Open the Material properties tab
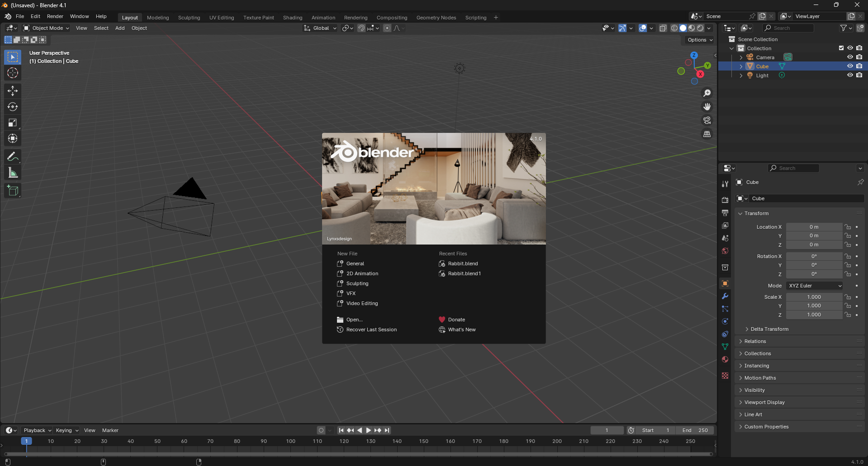 (x=725, y=359)
